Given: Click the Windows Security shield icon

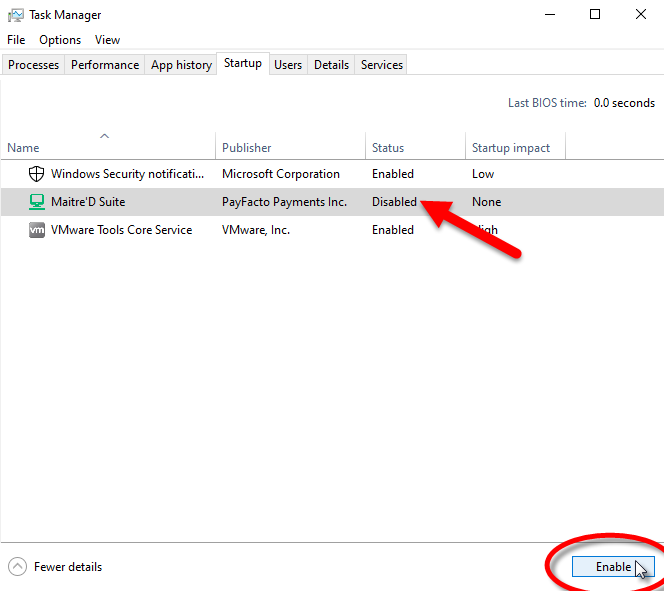Looking at the screenshot, I should pos(36,174).
